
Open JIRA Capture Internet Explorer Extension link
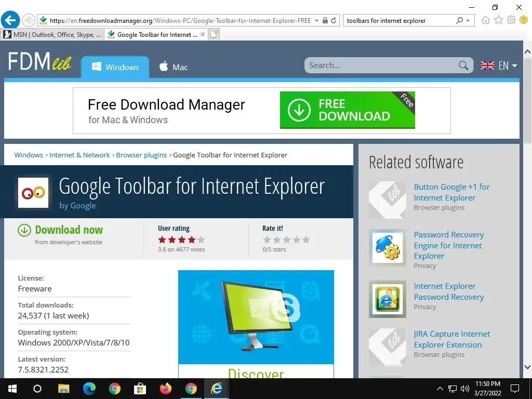click(x=451, y=339)
